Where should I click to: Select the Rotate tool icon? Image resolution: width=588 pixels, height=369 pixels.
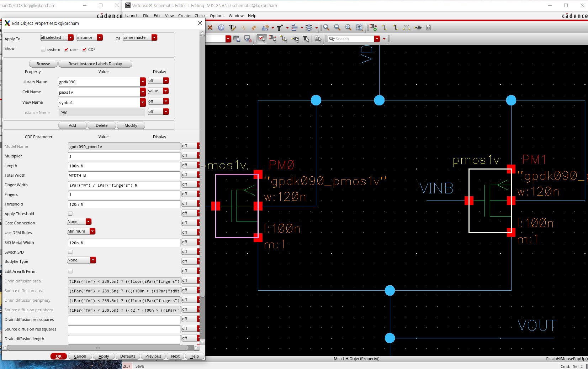(x=265, y=27)
